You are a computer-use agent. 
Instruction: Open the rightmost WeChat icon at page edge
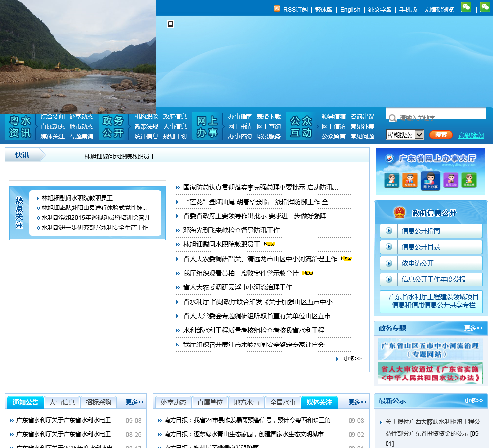coord(485,6)
